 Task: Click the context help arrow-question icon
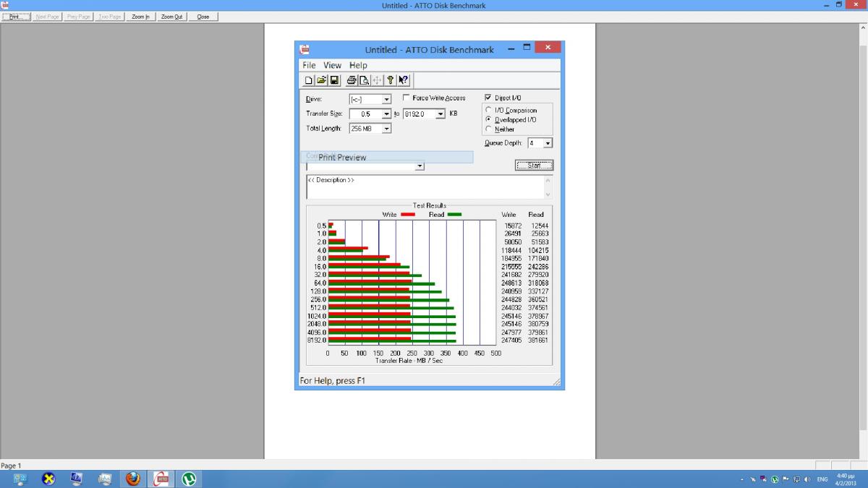(403, 80)
